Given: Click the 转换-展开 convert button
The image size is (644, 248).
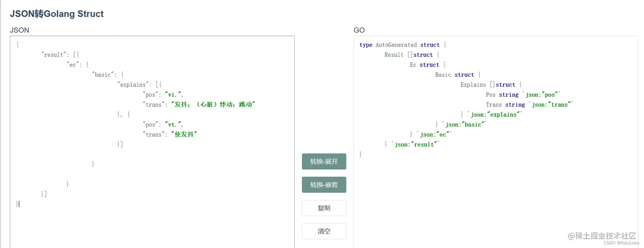Looking at the screenshot, I should pos(324,161).
